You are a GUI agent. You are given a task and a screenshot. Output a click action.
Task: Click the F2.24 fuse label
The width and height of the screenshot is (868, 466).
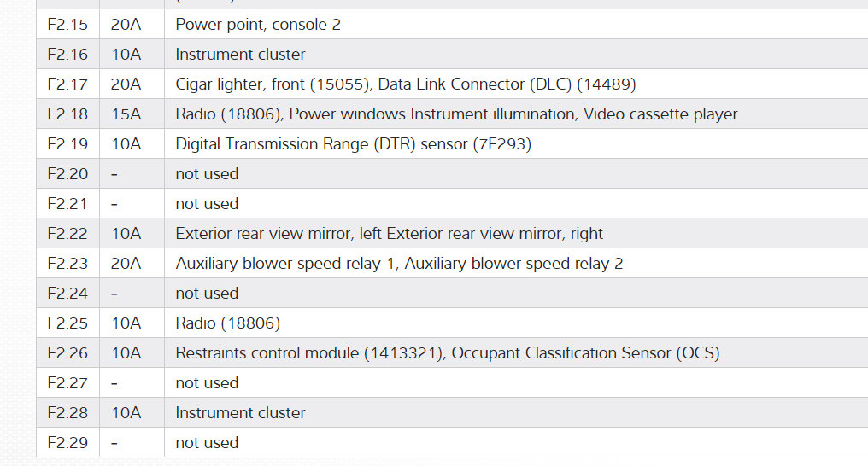[67, 294]
